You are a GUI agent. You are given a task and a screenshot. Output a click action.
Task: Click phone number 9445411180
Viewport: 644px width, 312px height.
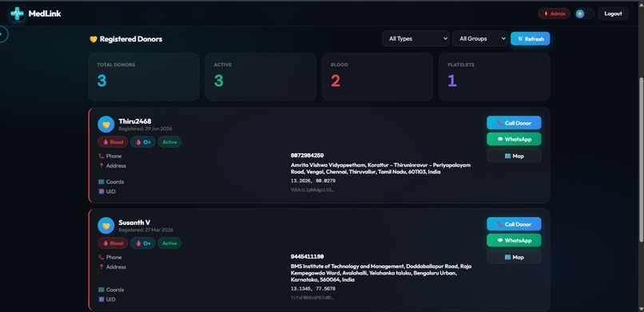307,257
